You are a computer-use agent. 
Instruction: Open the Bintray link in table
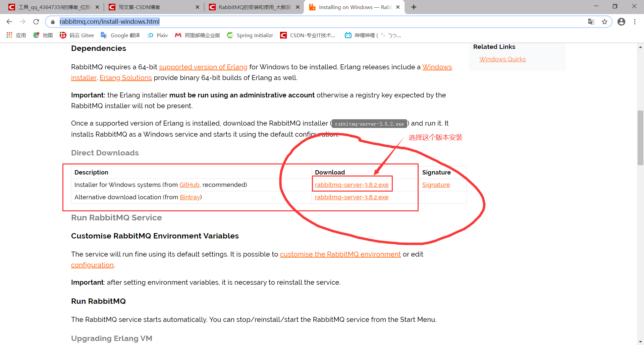(190, 197)
